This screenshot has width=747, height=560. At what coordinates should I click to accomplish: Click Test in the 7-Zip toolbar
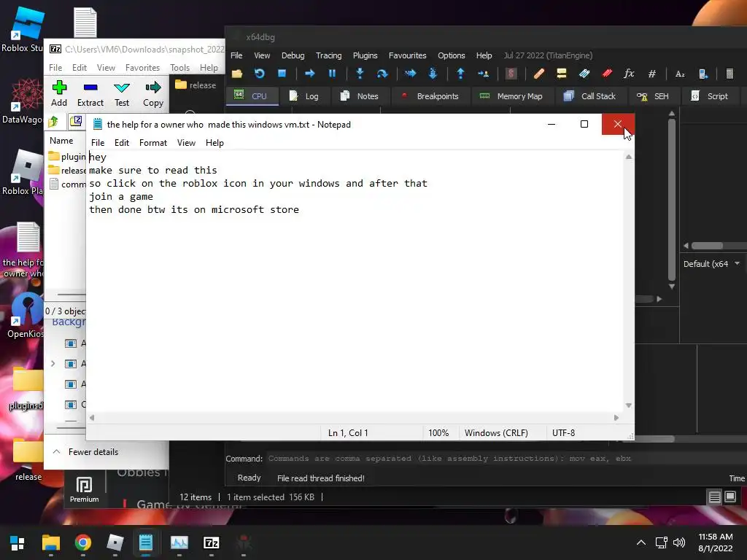tap(122, 94)
